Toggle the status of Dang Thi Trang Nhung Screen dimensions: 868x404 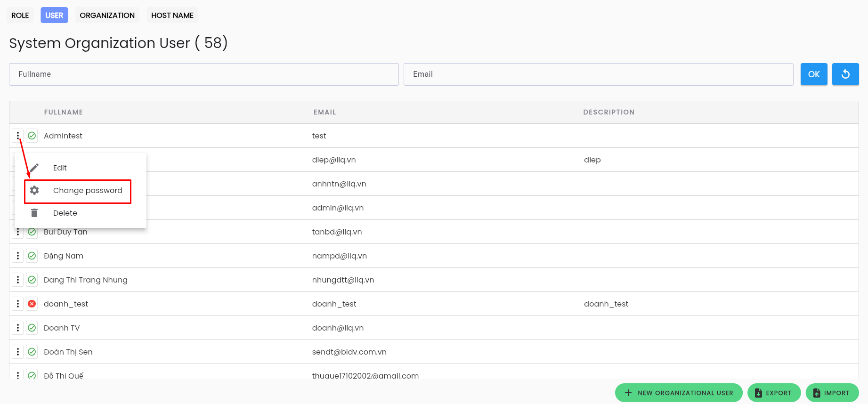[x=32, y=280]
